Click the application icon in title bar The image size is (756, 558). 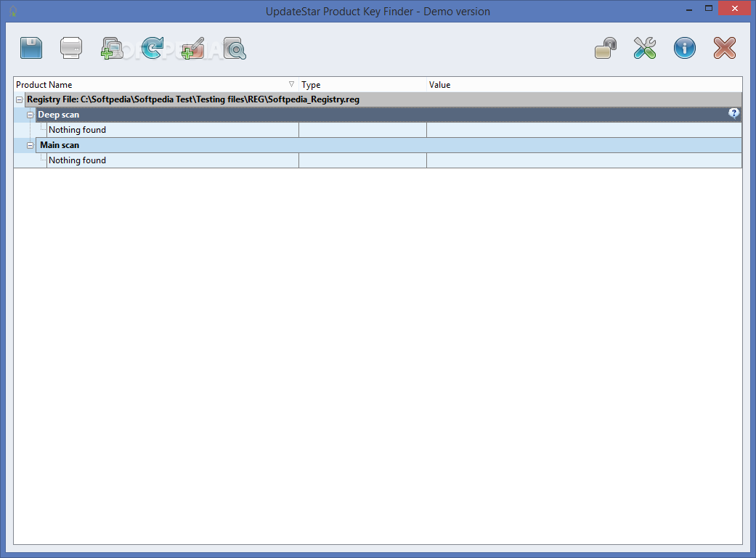pyautogui.click(x=13, y=11)
